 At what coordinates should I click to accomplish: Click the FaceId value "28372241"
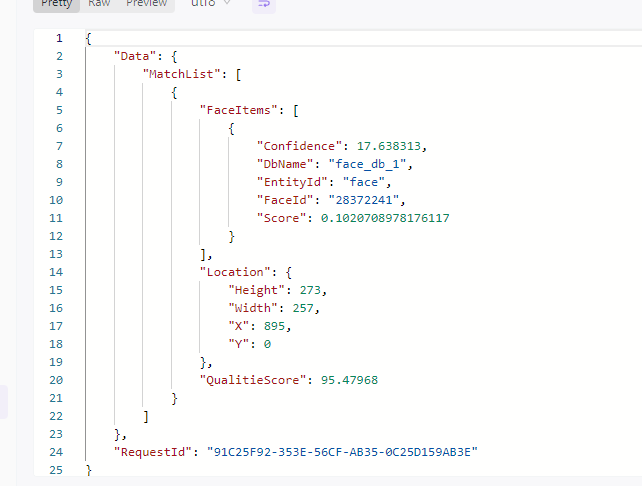(364, 200)
